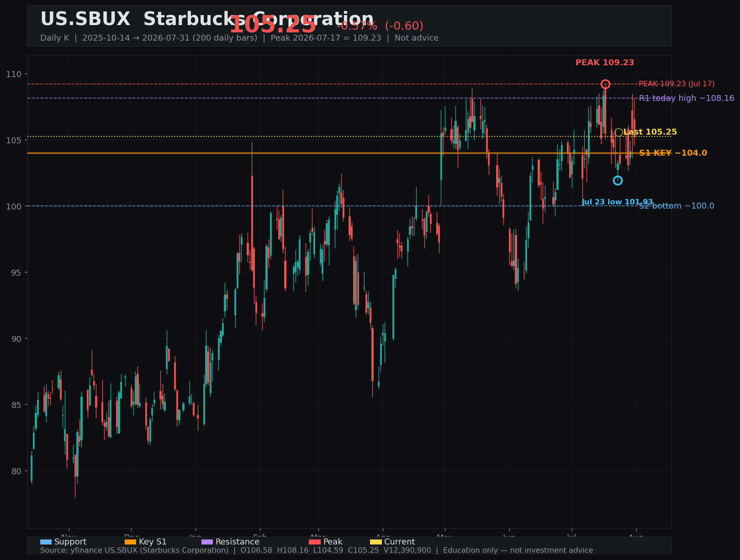Image resolution: width=740 pixels, height=560 pixels.
Task: Click the "PEAK 109.23 (Jul 17)" line label
Action: [x=677, y=84]
